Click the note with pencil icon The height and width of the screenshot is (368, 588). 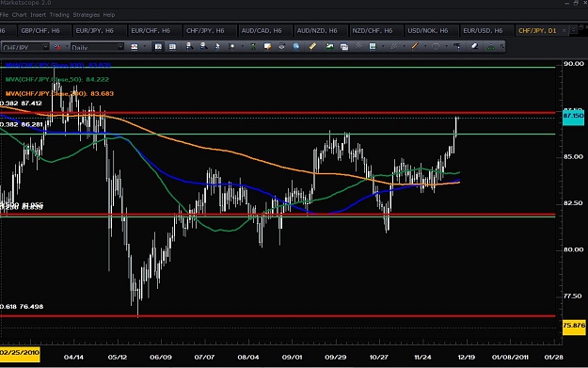click(x=267, y=46)
